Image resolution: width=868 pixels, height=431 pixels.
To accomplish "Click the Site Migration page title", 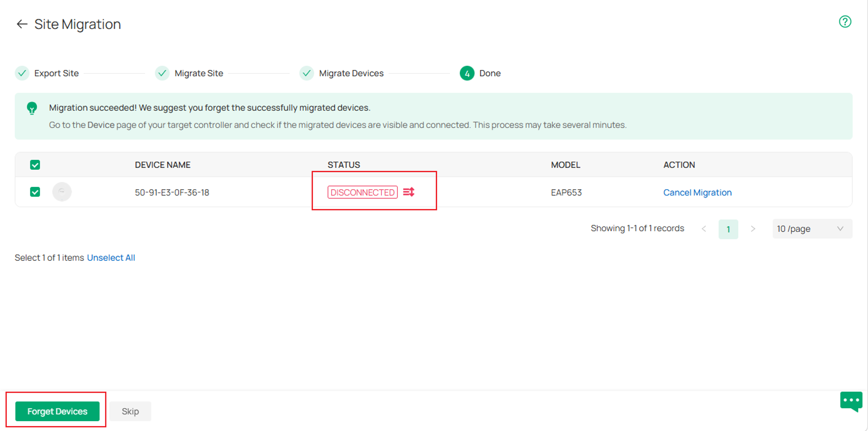I will pos(78,24).
